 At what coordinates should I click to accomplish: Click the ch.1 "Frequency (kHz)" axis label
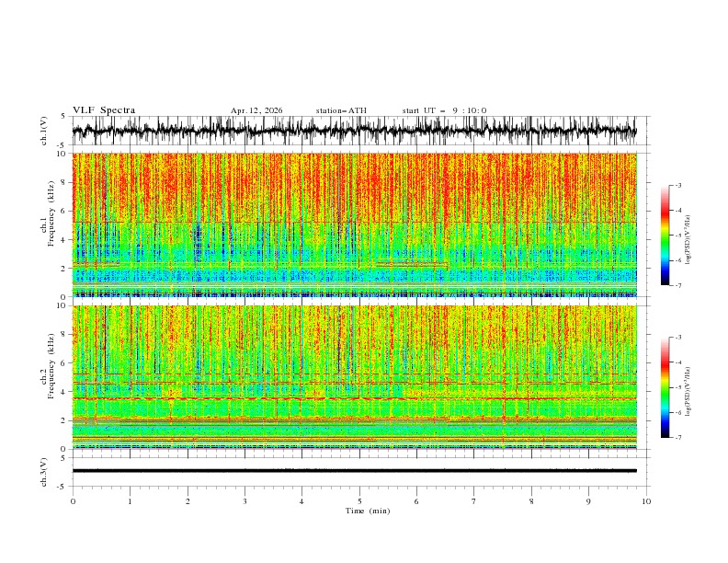tap(51, 213)
